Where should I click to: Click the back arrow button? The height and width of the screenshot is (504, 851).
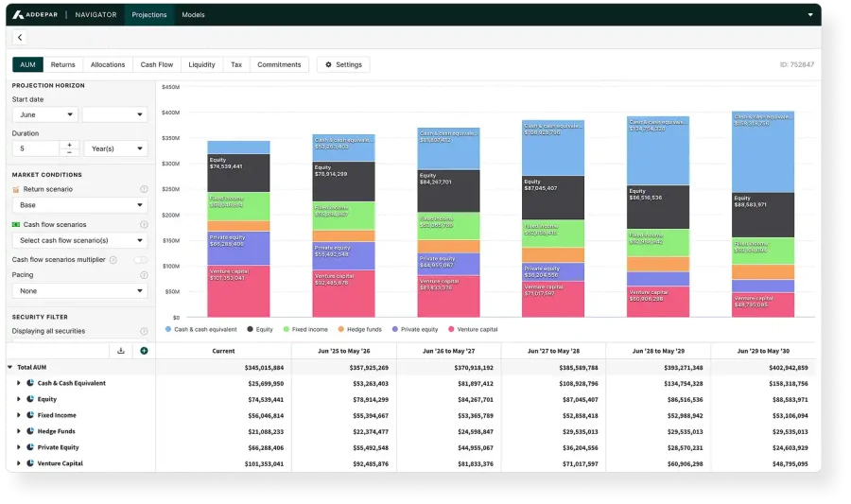point(20,37)
